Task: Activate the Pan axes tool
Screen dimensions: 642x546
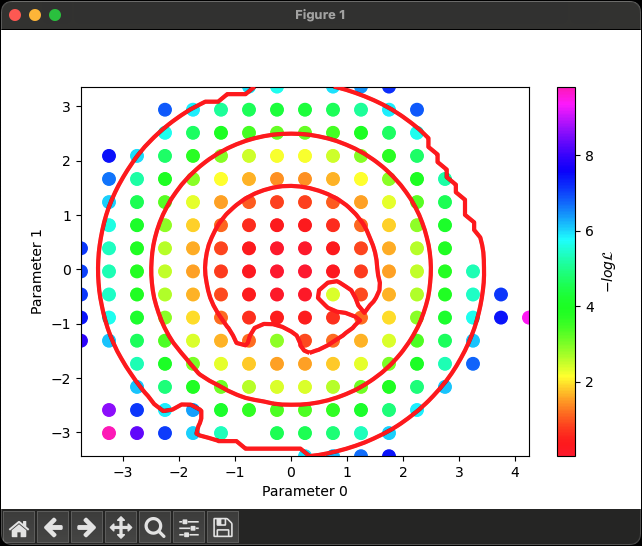Action: tap(121, 527)
